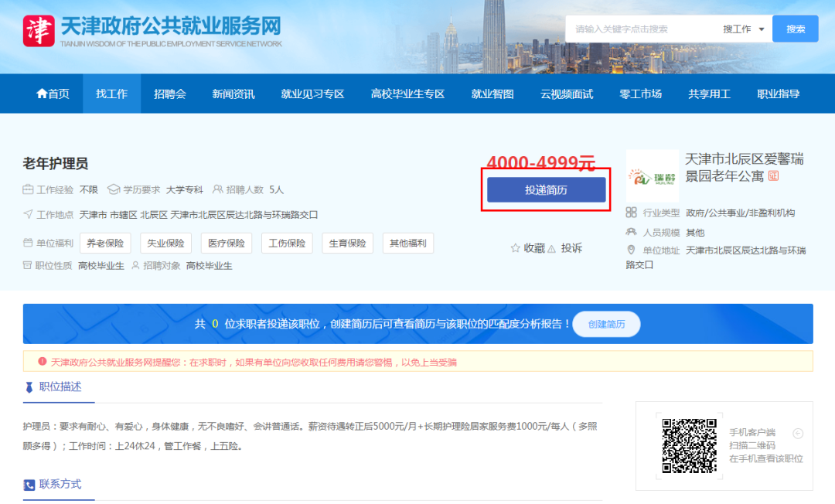The height and width of the screenshot is (504, 835).
Task: Click the 医疗保险 benefit tag
Action: pyautogui.click(x=227, y=243)
